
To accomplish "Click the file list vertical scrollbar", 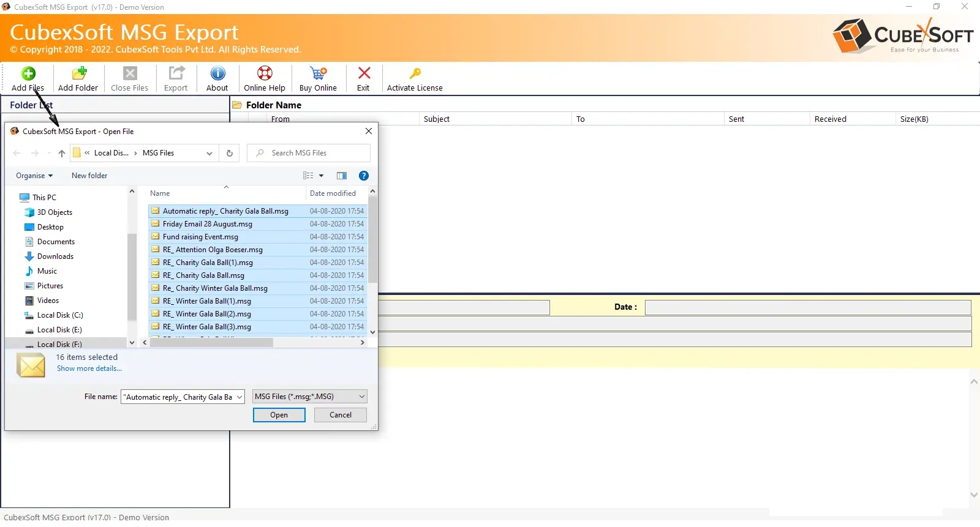I will (x=372, y=240).
